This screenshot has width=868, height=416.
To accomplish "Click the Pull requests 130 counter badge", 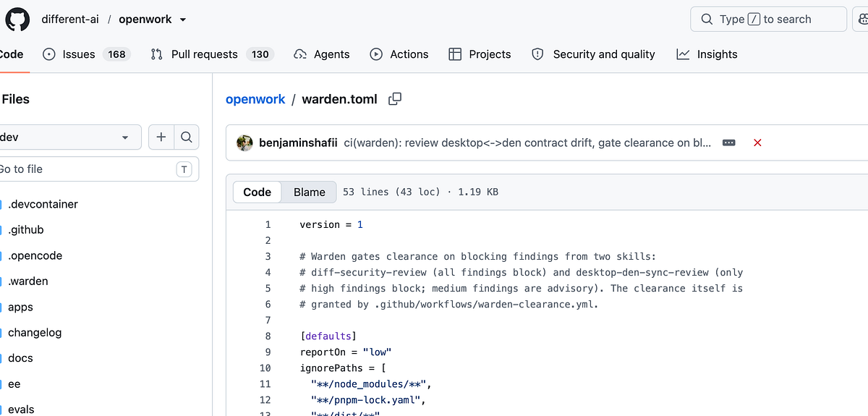I will click(x=260, y=54).
